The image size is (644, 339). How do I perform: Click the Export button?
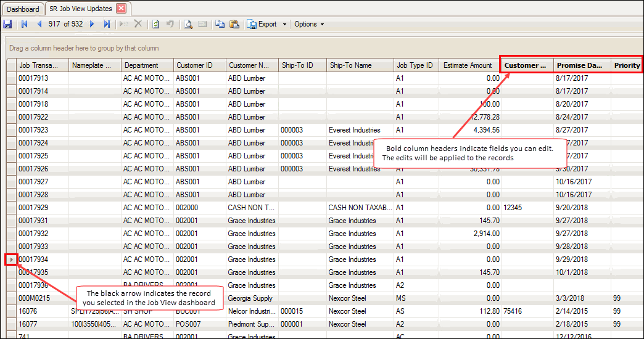(262, 24)
